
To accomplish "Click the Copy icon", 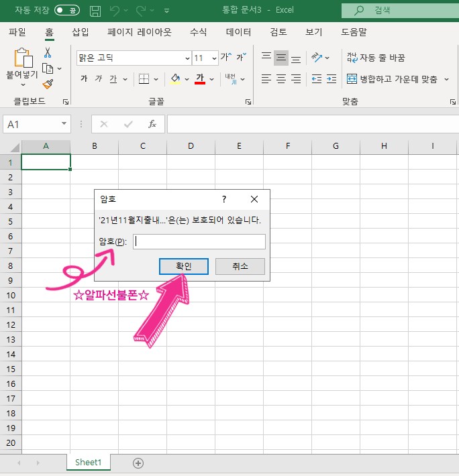I will [x=48, y=68].
